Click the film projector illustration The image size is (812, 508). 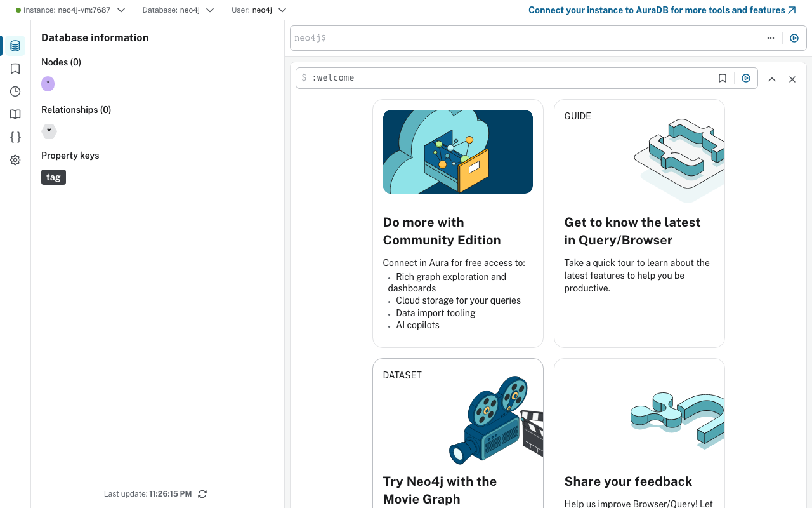click(496, 419)
